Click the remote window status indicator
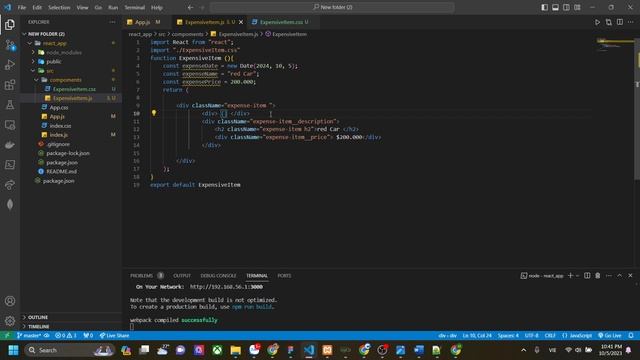640x360 pixels. (x=7, y=336)
